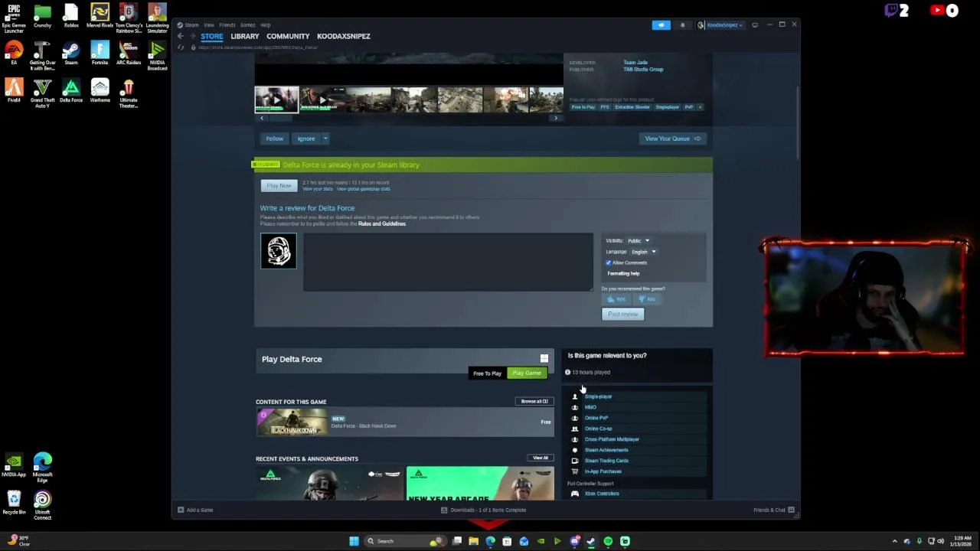
Task: Click inside the review text box
Action: click(448, 262)
